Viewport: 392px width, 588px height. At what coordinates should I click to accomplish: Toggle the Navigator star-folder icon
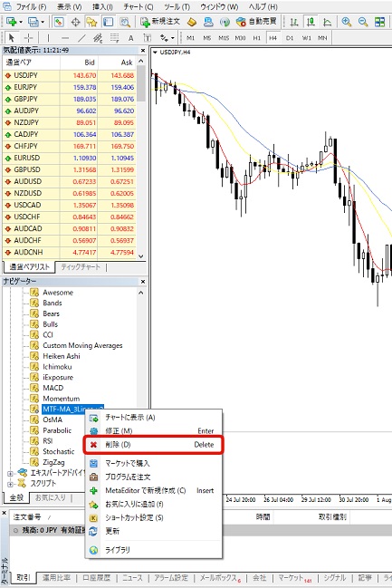(91, 22)
